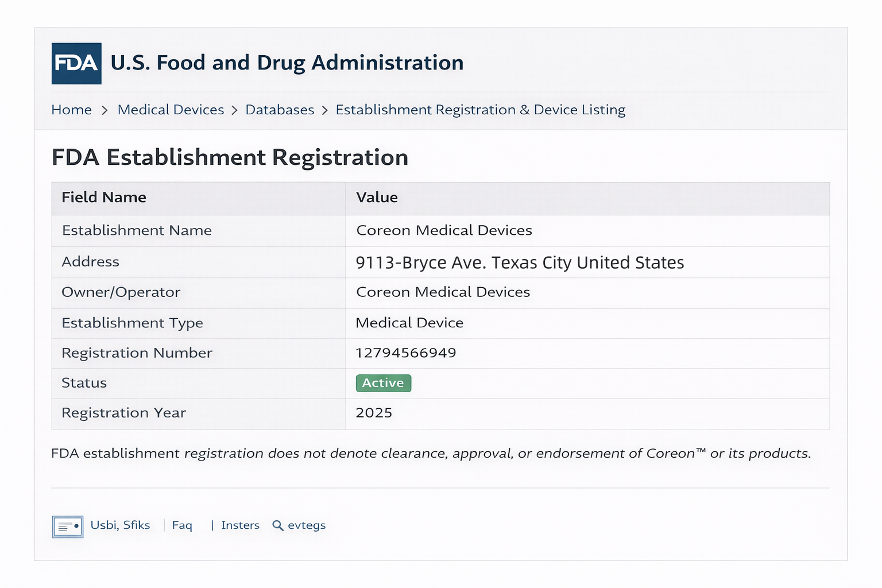Open the Usbi, Sfiks footer link
This screenshot has height=588, width=882.
pyautogui.click(x=120, y=525)
